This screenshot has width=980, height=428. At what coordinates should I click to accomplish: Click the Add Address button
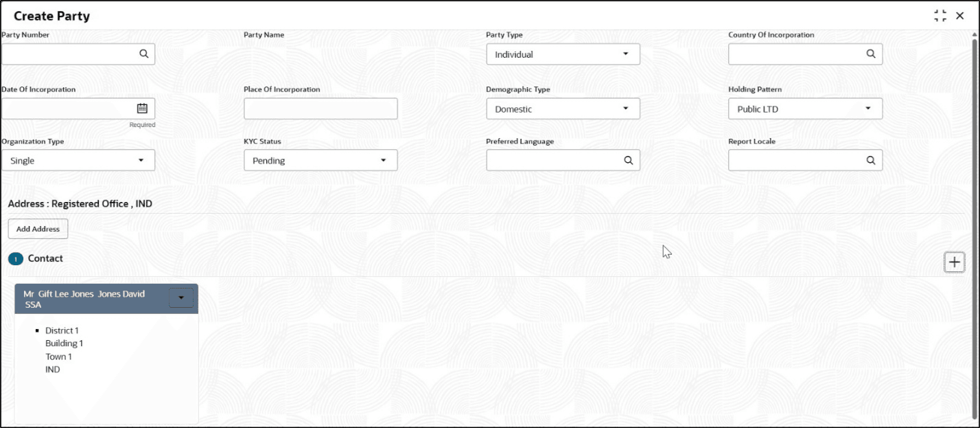(38, 229)
